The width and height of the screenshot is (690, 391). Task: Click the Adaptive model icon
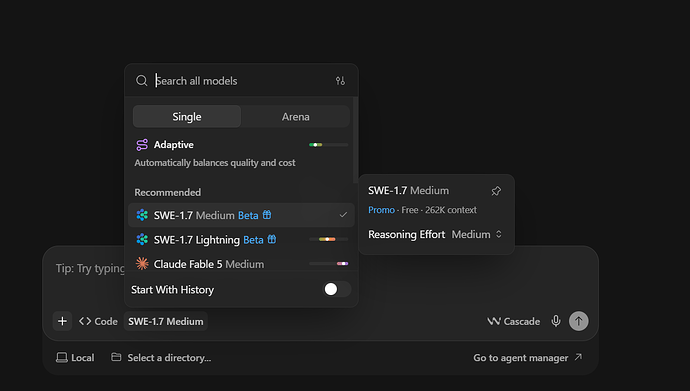pyautogui.click(x=142, y=145)
